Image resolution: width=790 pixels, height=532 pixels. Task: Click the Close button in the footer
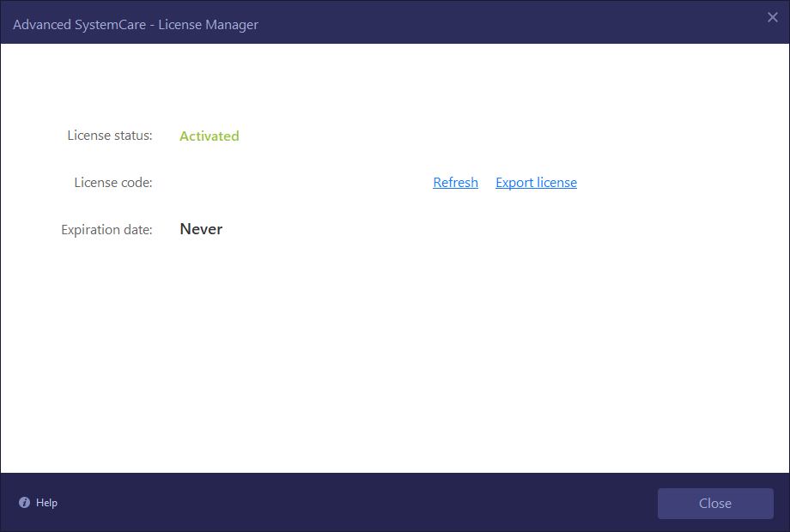click(x=715, y=504)
